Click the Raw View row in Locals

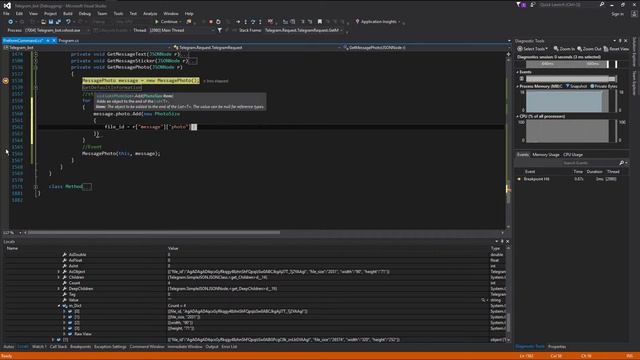pyautogui.click(x=83, y=334)
